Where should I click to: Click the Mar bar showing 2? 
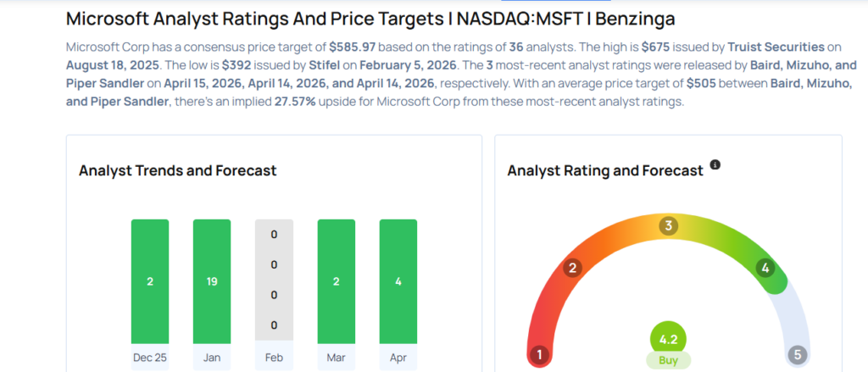(336, 280)
